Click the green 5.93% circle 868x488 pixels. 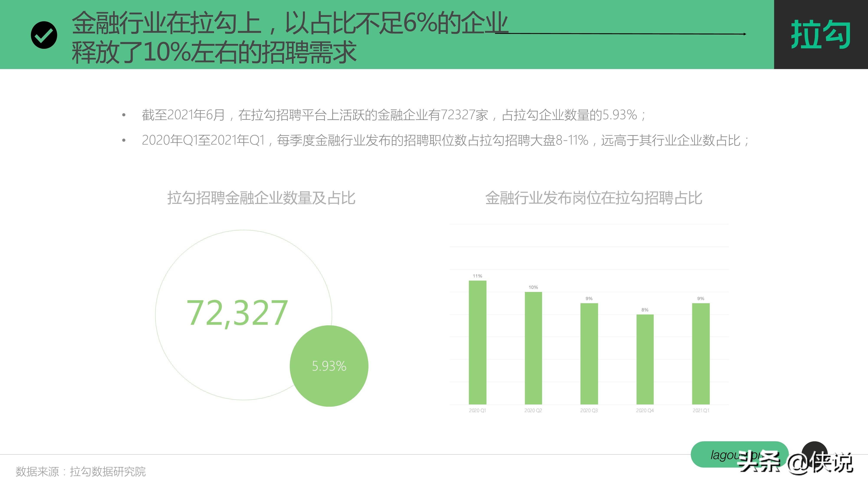click(329, 366)
